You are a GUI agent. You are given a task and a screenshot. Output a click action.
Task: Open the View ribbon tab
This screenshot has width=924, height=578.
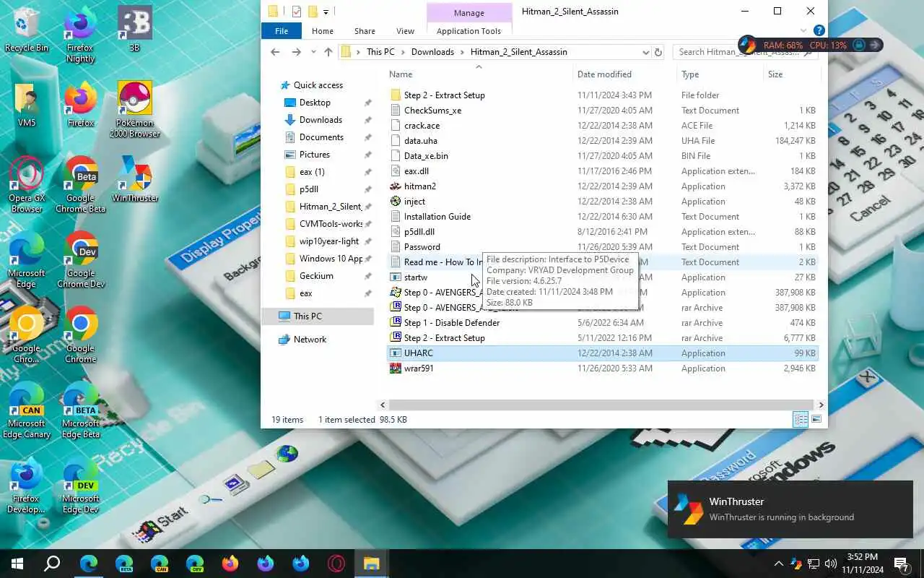pyautogui.click(x=406, y=31)
